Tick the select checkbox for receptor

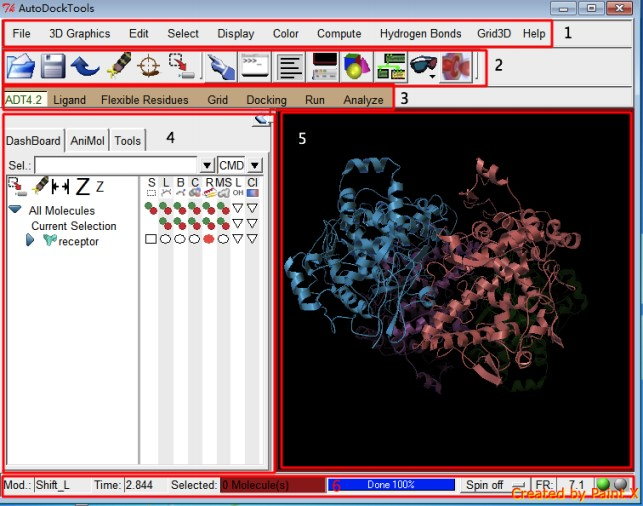point(151,239)
